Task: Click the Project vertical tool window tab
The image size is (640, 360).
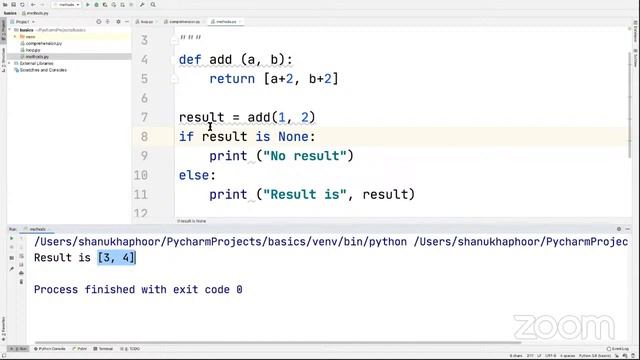Action: coord(3,29)
